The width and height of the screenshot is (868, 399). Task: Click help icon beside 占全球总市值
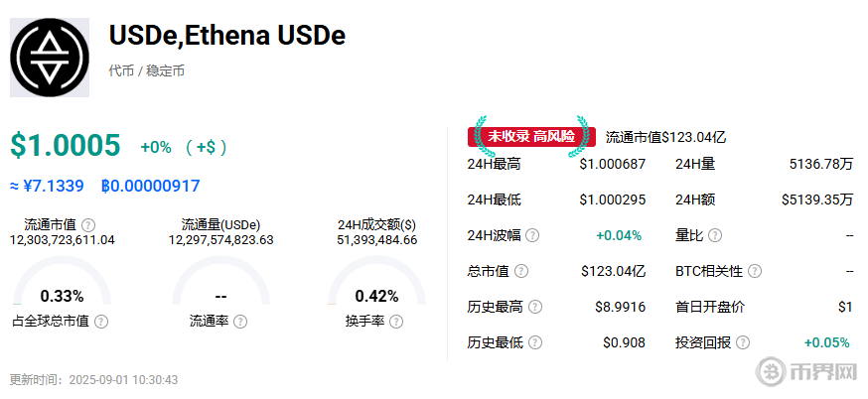click(x=101, y=322)
